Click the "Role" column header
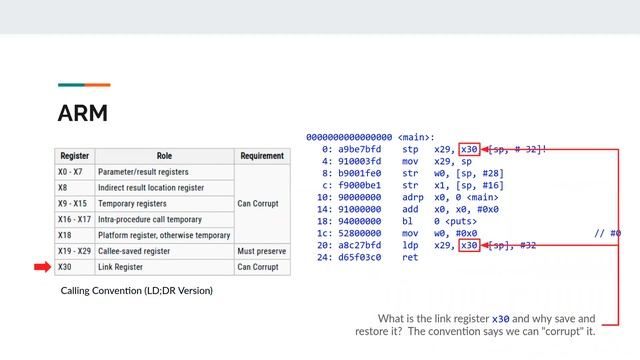This screenshot has width=640, height=360. point(164,156)
